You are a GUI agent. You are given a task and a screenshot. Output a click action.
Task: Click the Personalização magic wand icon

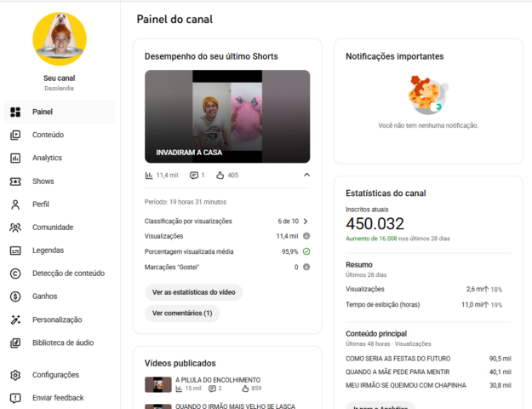click(15, 320)
